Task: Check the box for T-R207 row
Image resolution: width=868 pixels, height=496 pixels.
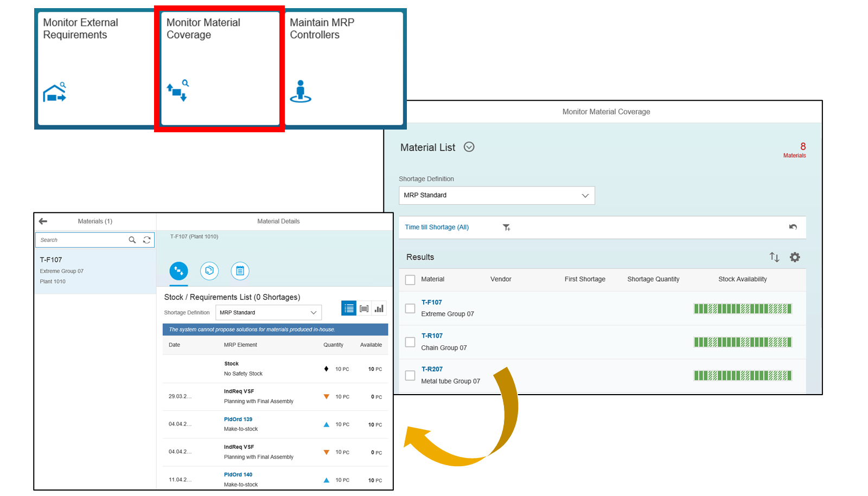Action: (410, 375)
